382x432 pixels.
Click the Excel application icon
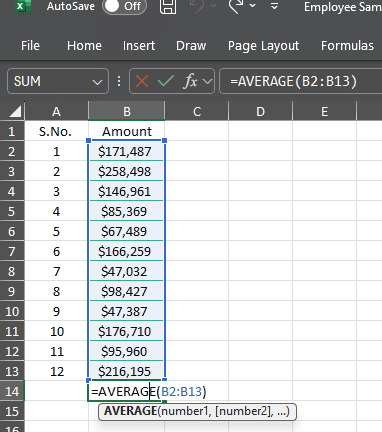pos(22,6)
